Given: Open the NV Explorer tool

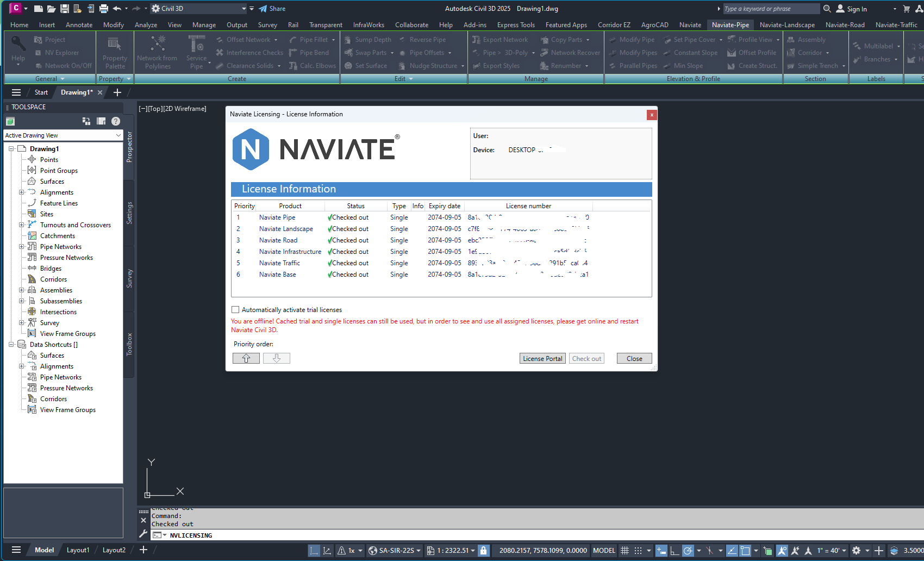Looking at the screenshot, I should click(x=57, y=53).
